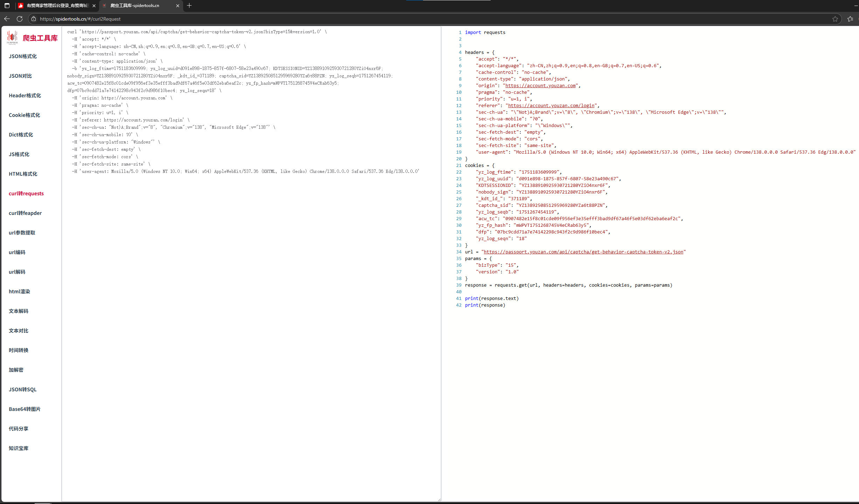Image resolution: width=859 pixels, height=504 pixels.
Task: Refresh the spidertools.cn page
Action: (x=20, y=19)
